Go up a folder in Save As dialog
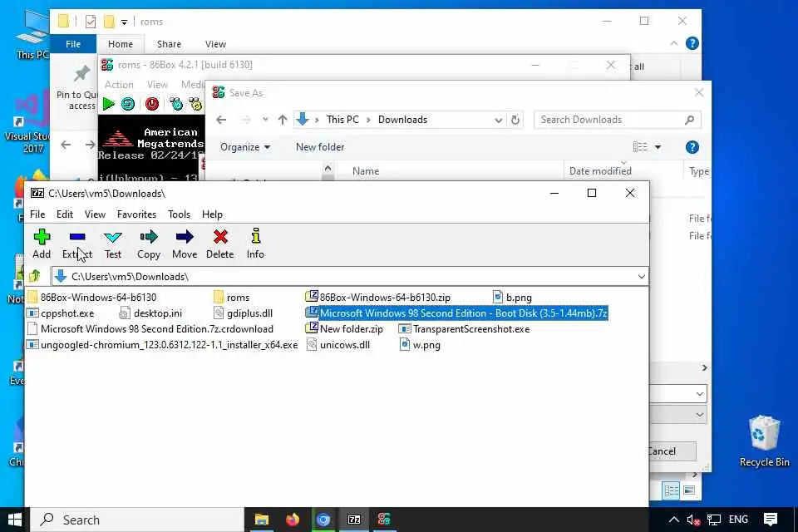This screenshot has height=532, width=798. click(283, 120)
